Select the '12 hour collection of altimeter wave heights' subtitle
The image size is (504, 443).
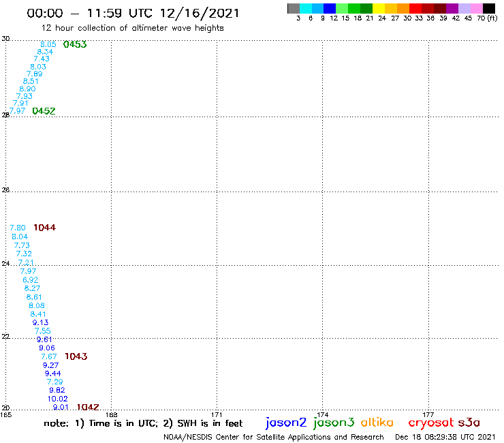132,28
